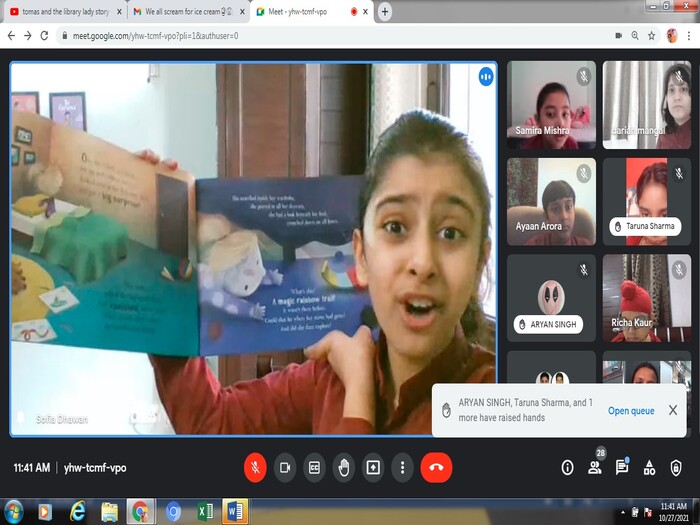Select Richa Kaur's video tile
700x525 pixels.
(647, 298)
